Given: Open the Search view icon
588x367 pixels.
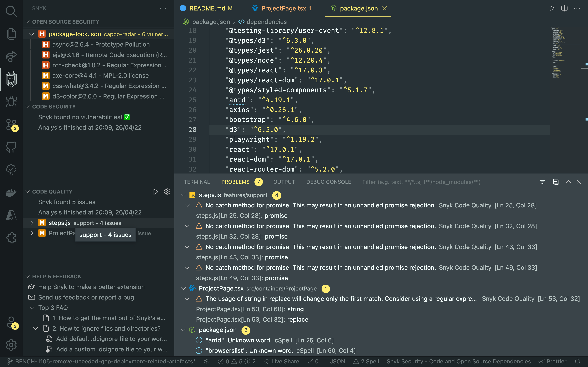Looking at the screenshot, I should (11, 11).
